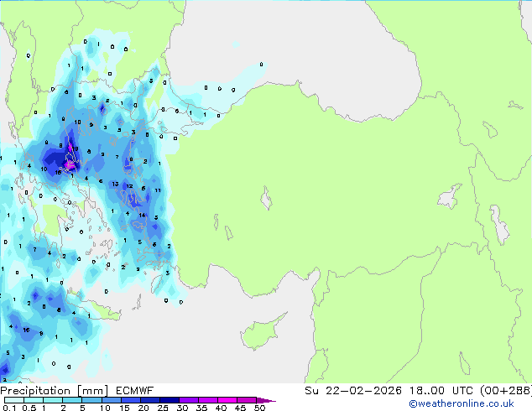Open the weatheronline.co.uk link
The height and width of the screenshot is (411, 532).
click(461, 403)
